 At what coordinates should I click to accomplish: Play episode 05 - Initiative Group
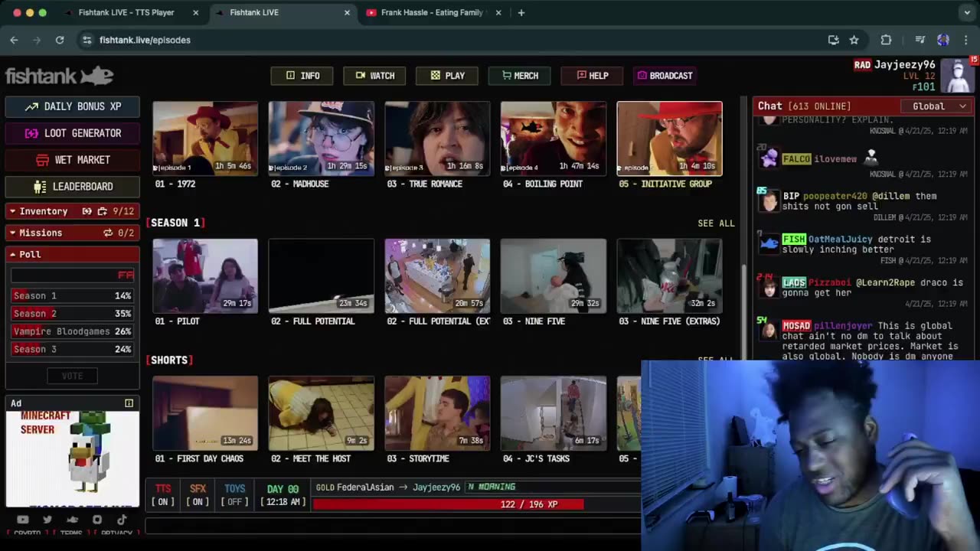click(669, 139)
